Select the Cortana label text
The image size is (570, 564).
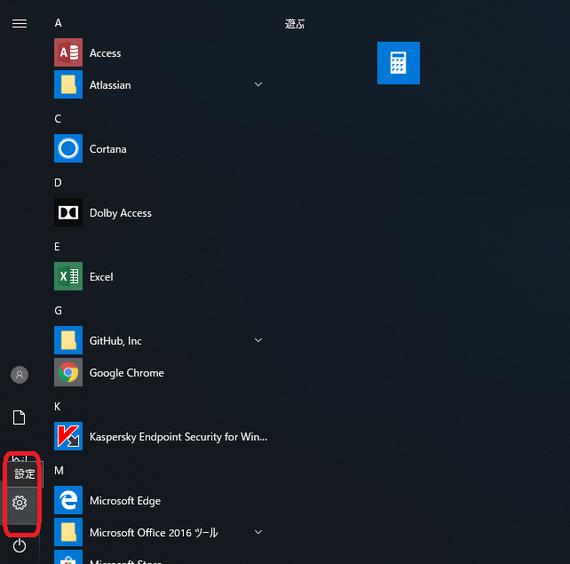coord(108,149)
